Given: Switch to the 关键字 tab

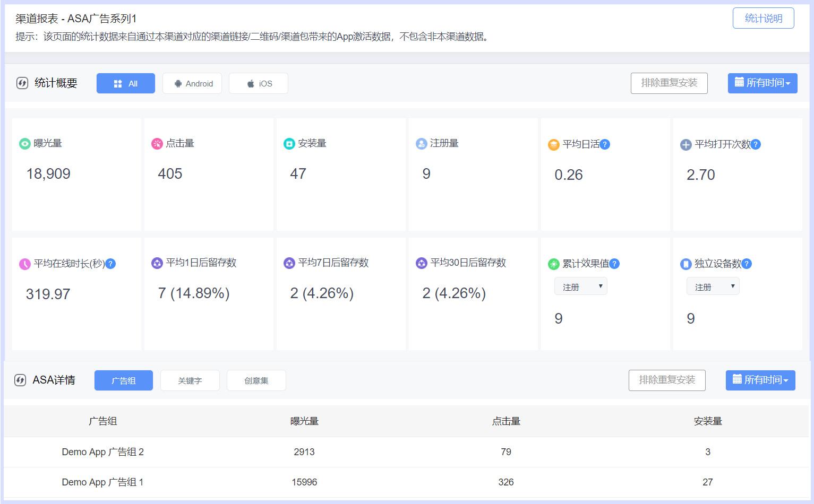Looking at the screenshot, I should (190, 380).
